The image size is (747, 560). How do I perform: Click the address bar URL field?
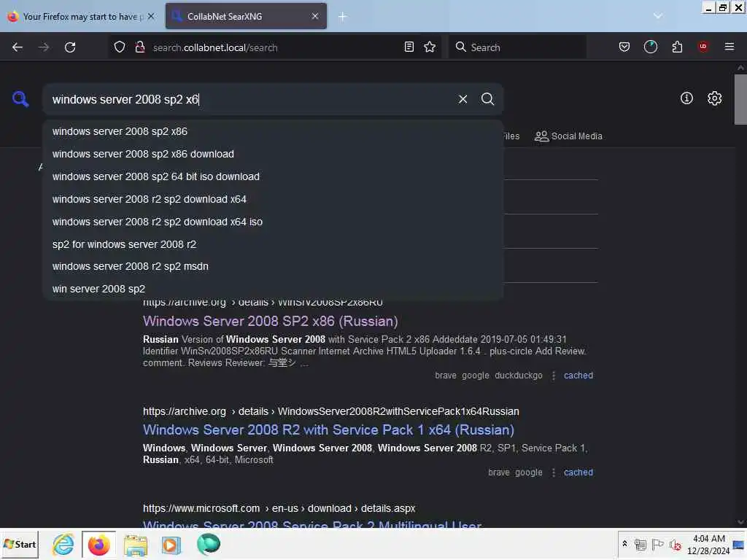(274, 47)
